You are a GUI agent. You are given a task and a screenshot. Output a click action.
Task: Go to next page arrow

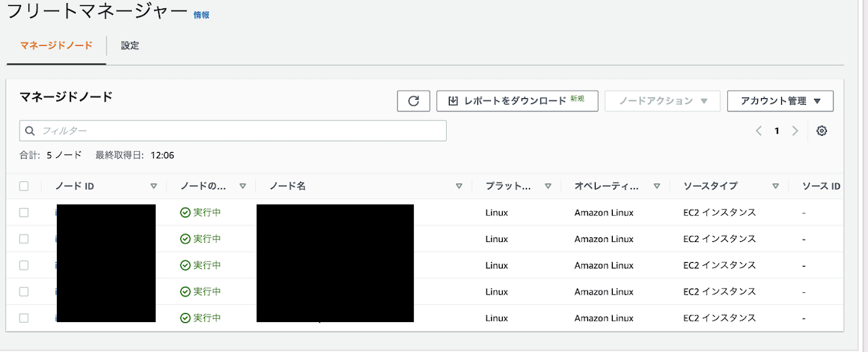795,131
